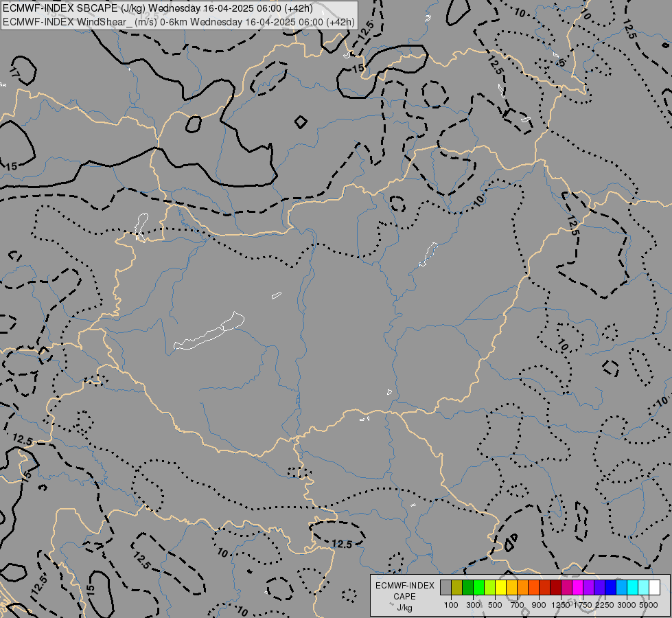Click the "J/kg" unit in legend

point(404,608)
